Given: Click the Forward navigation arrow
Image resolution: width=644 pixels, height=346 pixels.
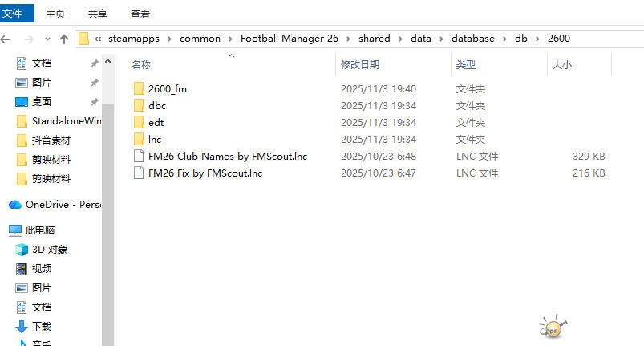Looking at the screenshot, I should pos(28,39).
